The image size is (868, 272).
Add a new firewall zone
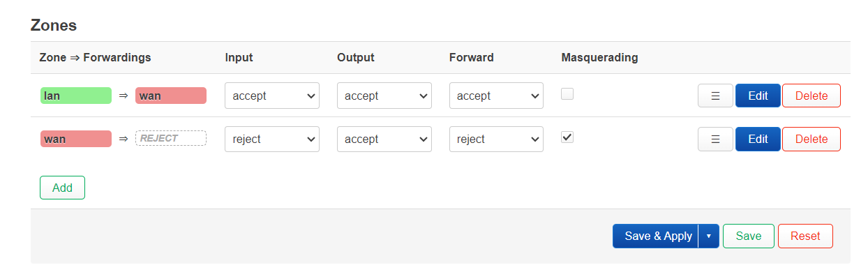coord(62,188)
